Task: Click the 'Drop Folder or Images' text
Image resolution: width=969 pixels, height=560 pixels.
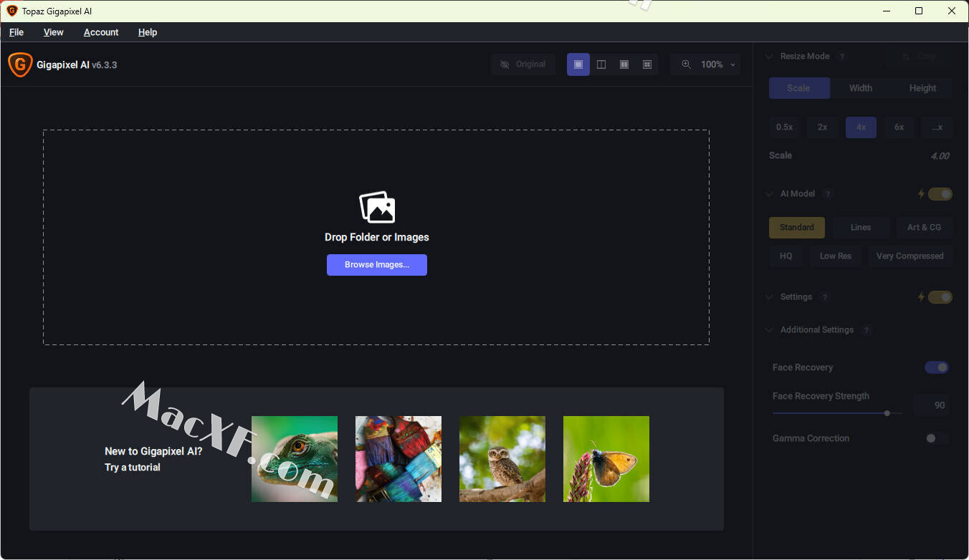Action: point(377,237)
